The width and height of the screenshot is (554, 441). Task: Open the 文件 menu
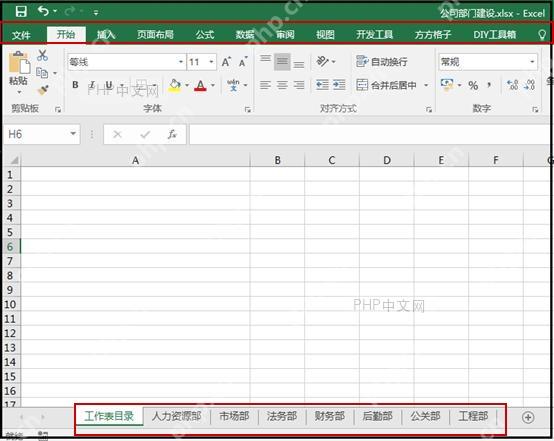(x=21, y=35)
